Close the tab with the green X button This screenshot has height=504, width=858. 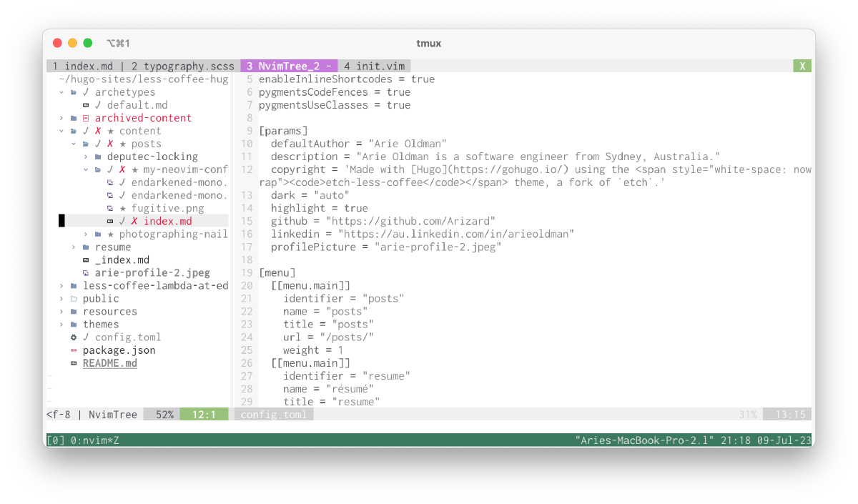coord(802,66)
